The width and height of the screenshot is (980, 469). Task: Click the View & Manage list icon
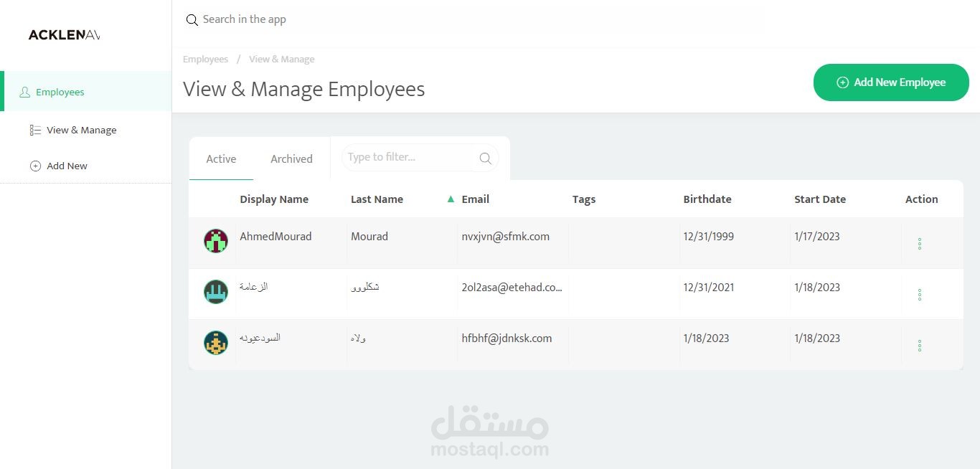click(x=35, y=130)
